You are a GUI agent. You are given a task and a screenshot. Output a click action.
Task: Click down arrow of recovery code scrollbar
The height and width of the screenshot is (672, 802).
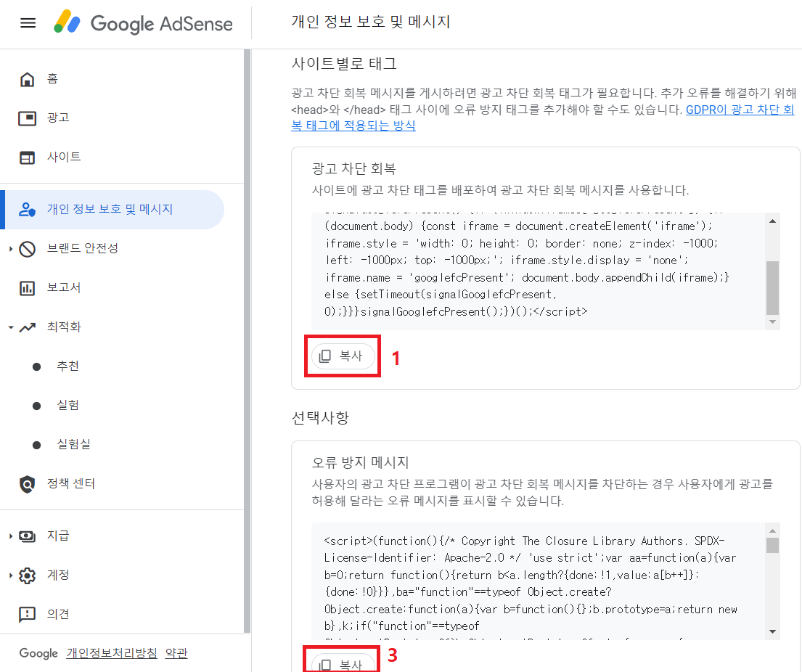click(x=772, y=322)
